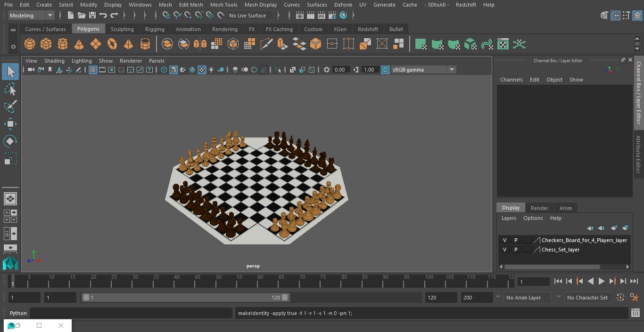644x332 pixels.
Task: Click the Lighting menu in the viewport
Action: coord(82,61)
